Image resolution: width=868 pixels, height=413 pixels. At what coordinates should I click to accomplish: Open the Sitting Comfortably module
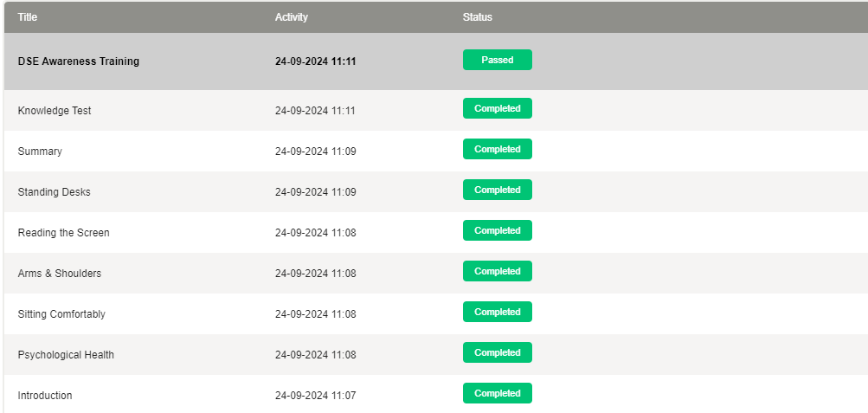61,314
